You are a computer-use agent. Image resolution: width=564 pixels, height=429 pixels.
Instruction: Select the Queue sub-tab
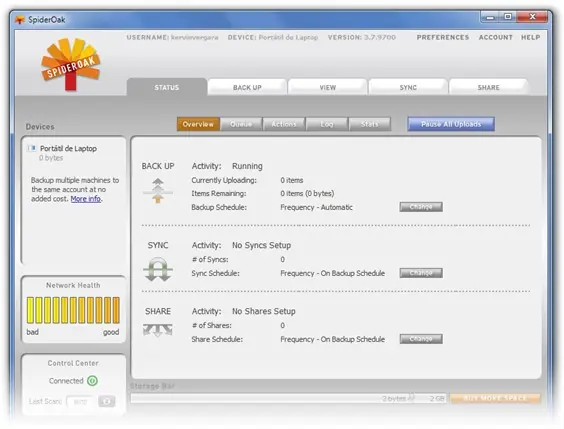241,124
